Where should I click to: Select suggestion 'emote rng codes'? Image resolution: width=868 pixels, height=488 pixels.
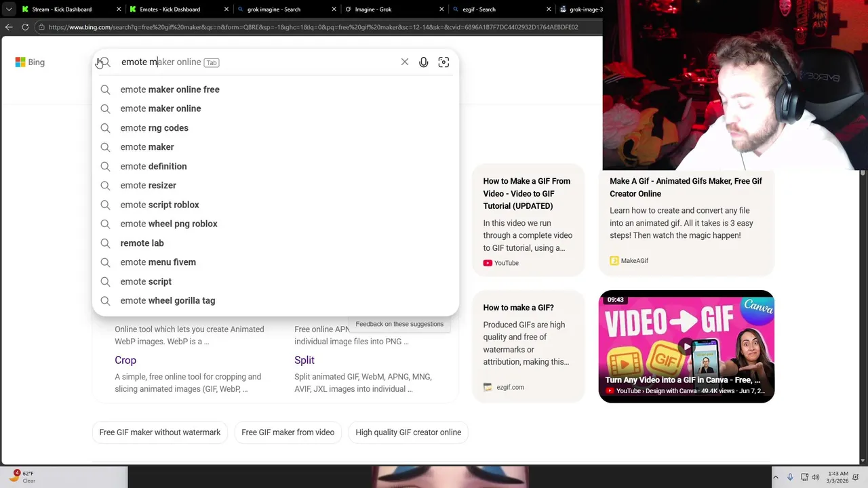click(275, 127)
